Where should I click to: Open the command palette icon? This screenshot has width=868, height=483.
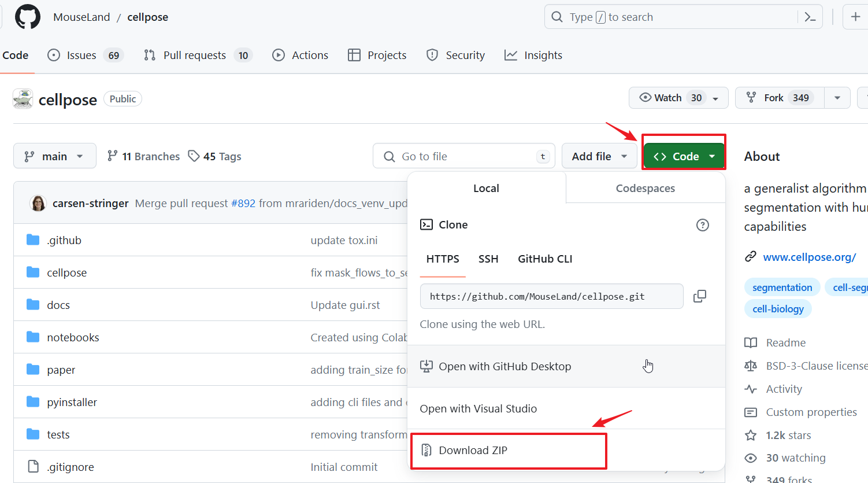810,17
